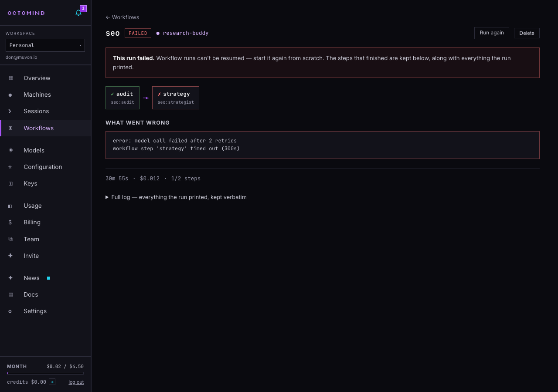
Task: Click the Overview grid icon
Action: 10,78
